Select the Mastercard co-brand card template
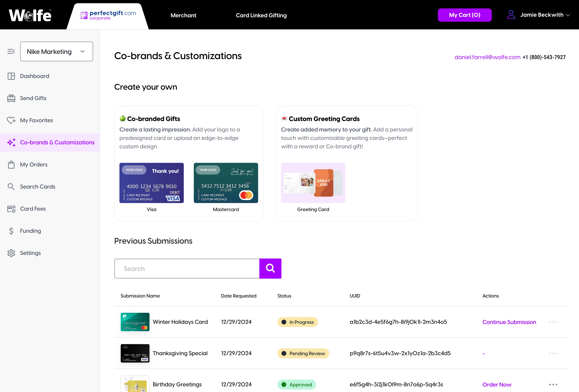Viewport: 579px width, 392px height. tap(226, 183)
